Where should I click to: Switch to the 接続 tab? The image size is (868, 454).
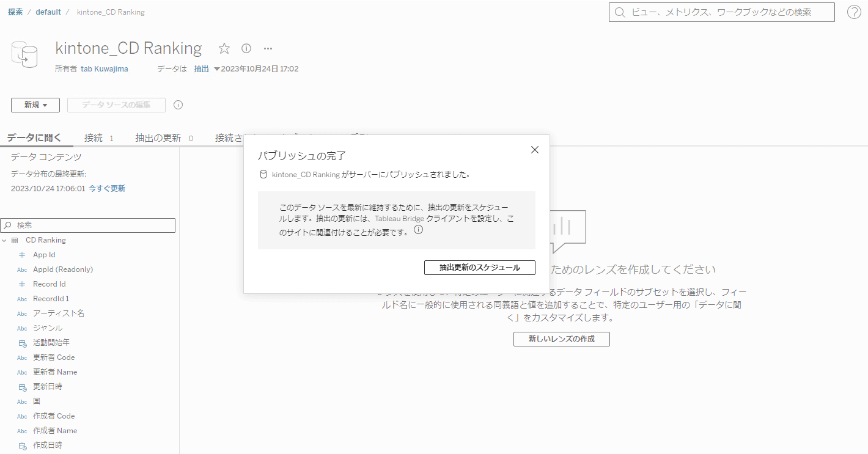[99, 138]
